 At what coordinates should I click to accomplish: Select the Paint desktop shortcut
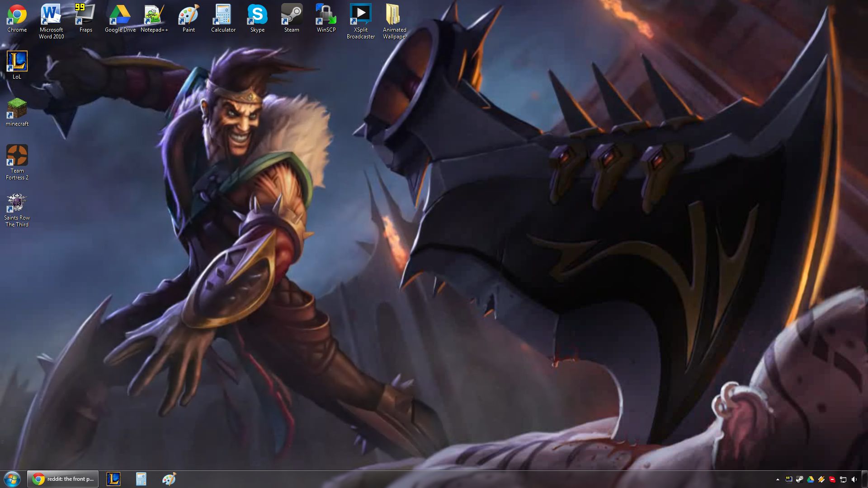(x=189, y=19)
